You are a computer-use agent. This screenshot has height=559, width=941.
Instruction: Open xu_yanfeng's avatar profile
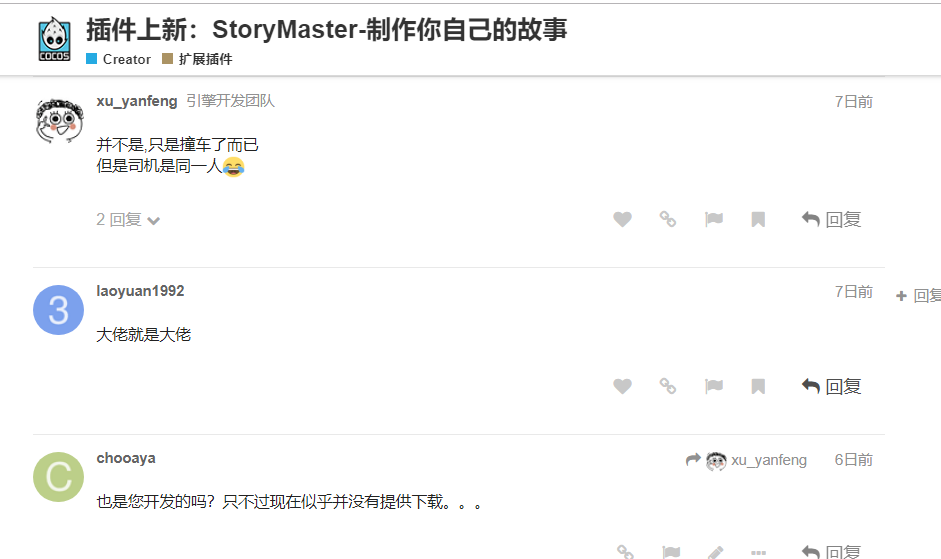point(58,121)
